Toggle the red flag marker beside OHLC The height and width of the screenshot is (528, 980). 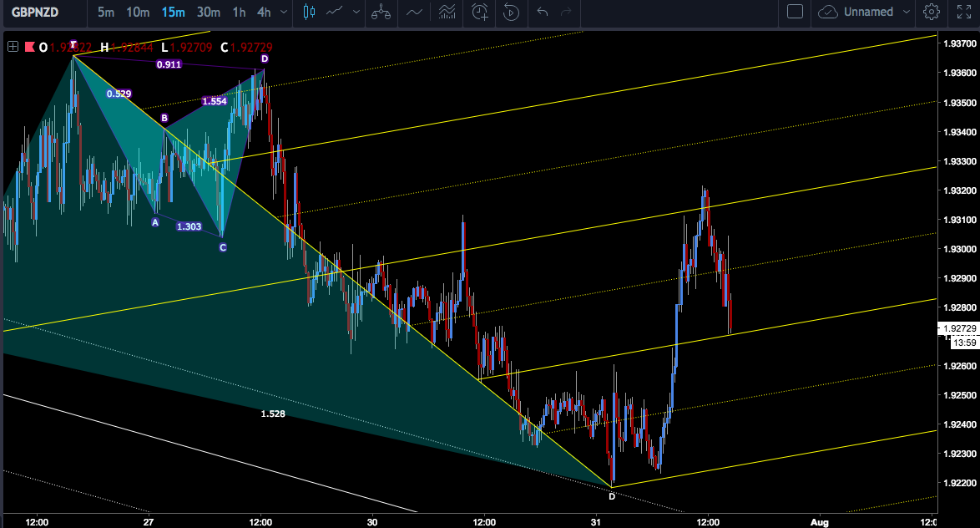click(29, 47)
